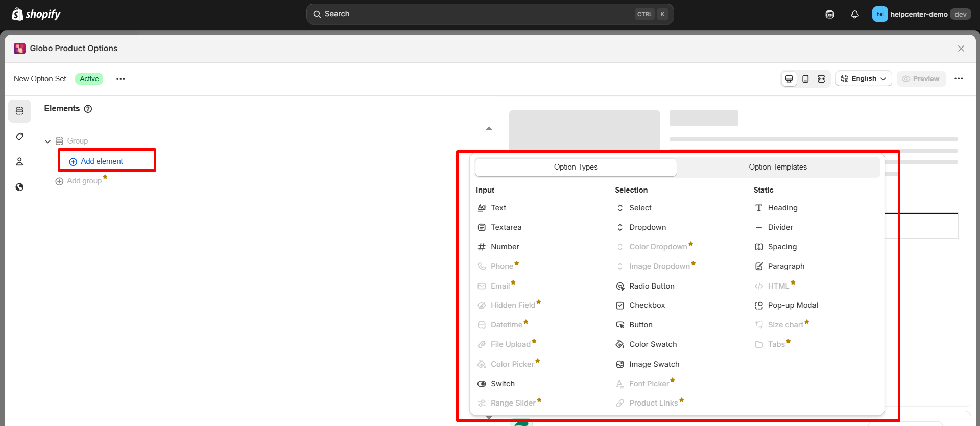This screenshot has height=426, width=980.
Task: Select the Option Types tab
Action: tap(576, 167)
